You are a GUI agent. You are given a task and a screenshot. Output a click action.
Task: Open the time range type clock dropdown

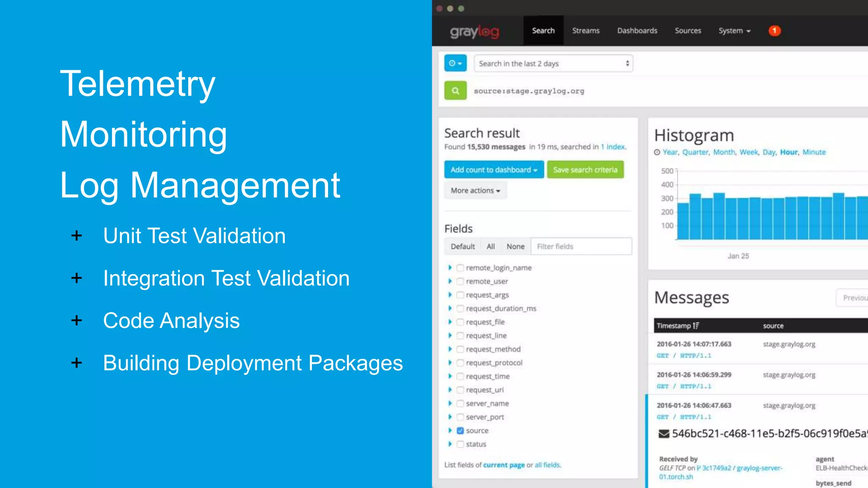pyautogui.click(x=455, y=63)
